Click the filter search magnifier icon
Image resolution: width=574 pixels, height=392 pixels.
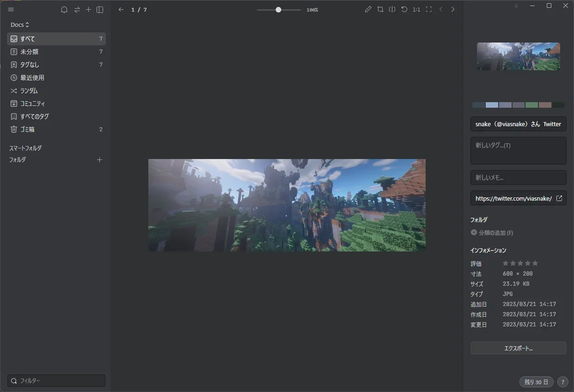click(x=14, y=381)
